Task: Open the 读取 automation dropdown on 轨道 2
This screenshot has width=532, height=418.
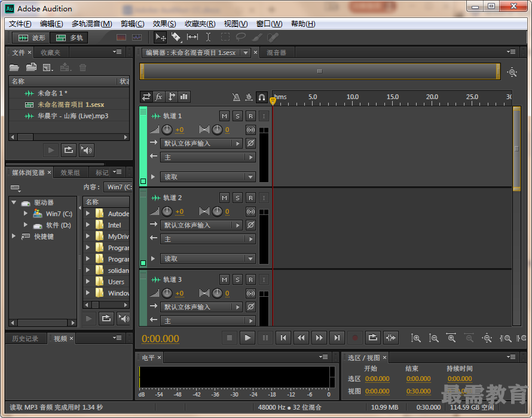Action: click(207, 259)
